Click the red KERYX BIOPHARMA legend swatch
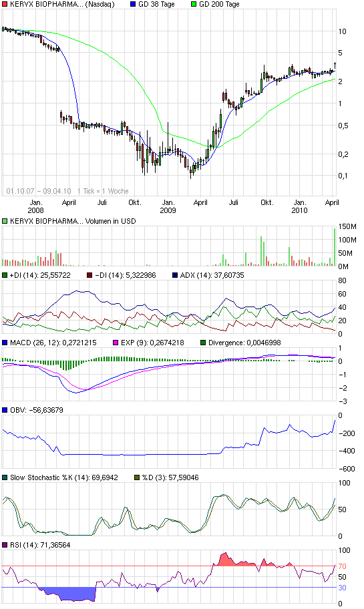Image resolution: width=364 pixels, height=609 pixels. point(5,4)
